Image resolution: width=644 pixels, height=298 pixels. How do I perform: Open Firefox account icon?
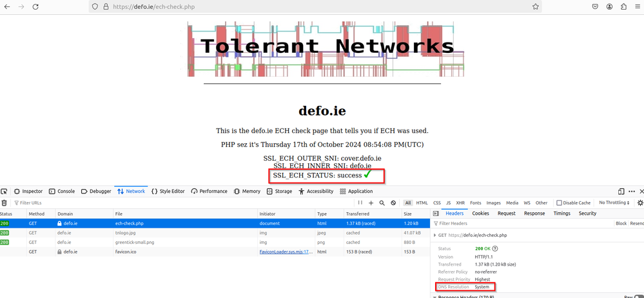pyautogui.click(x=609, y=6)
